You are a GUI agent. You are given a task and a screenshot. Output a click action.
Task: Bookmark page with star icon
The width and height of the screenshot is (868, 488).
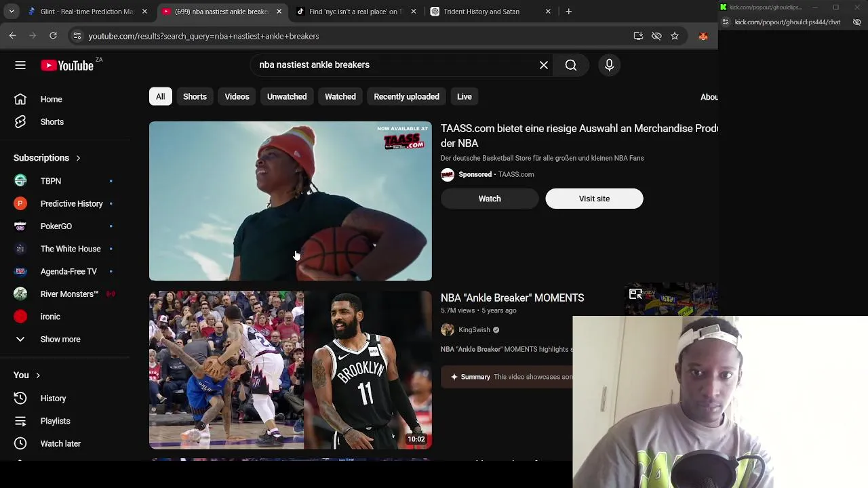point(675,36)
